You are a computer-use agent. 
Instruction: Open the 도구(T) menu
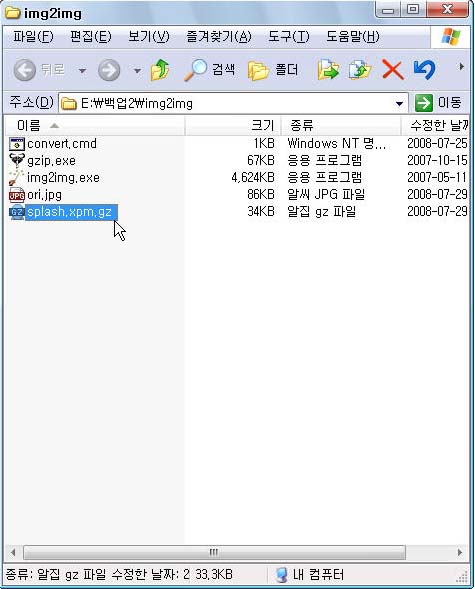[289, 37]
